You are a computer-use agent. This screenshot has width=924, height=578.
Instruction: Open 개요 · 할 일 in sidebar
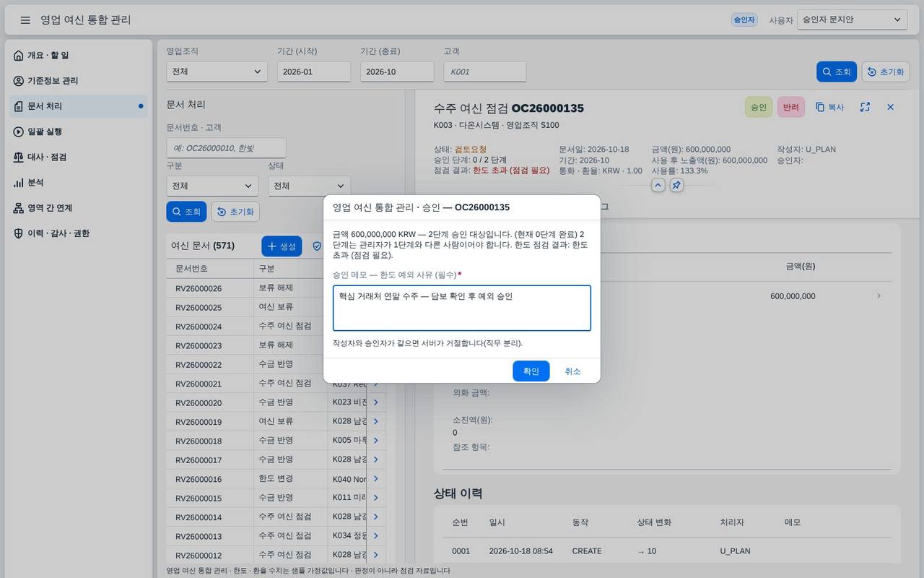point(78,55)
